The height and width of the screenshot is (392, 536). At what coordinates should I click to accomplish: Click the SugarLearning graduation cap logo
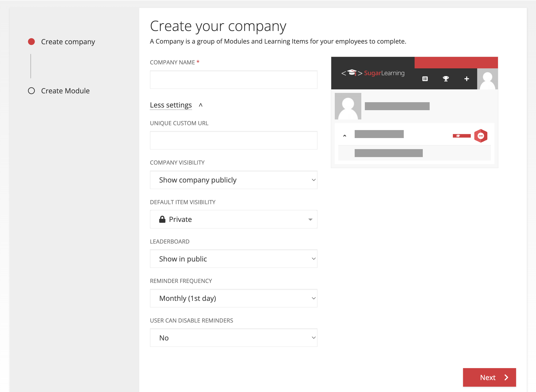pos(352,73)
